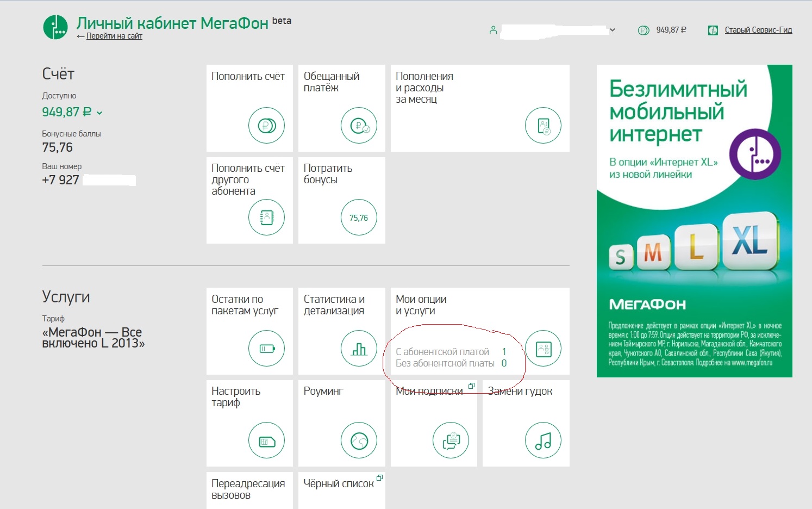Click the address book icon for другого абонента
This screenshot has height=509, width=812.
[x=266, y=218]
